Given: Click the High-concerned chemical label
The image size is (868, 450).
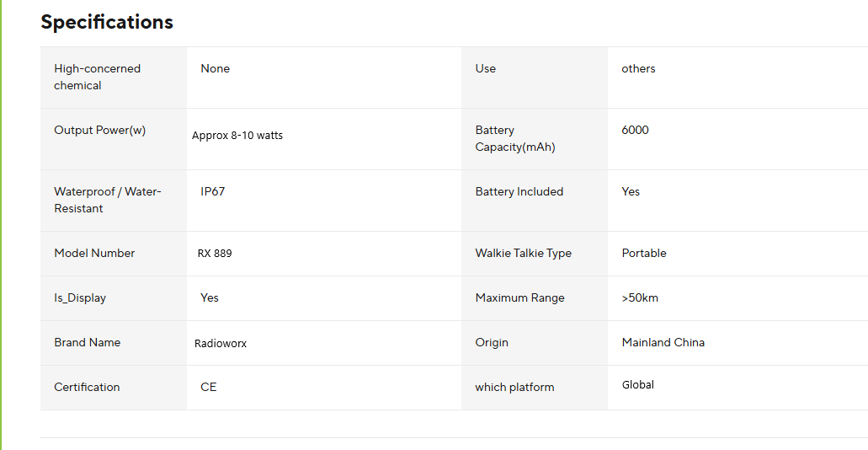Looking at the screenshot, I should pos(97,77).
